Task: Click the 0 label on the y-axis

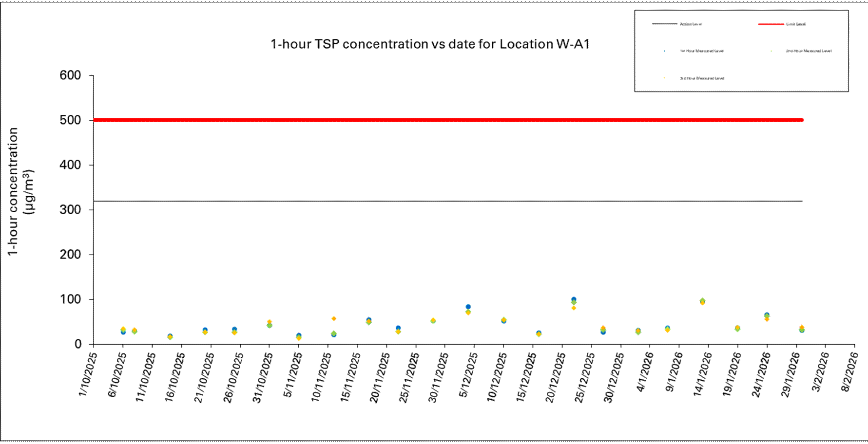Action: tap(77, 344)
